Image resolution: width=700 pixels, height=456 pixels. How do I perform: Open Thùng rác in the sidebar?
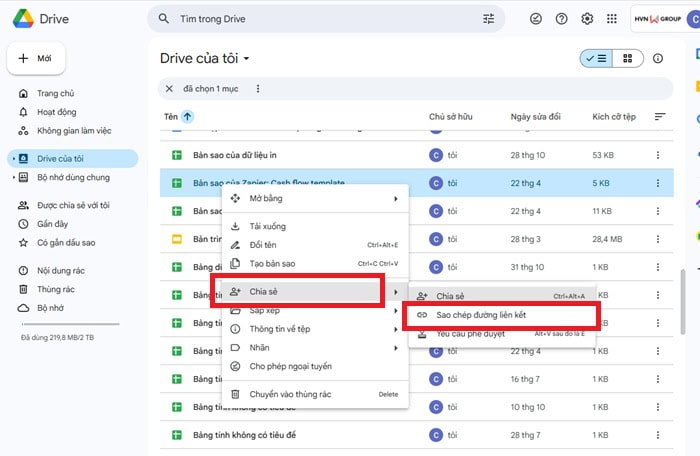coord(57,289)
